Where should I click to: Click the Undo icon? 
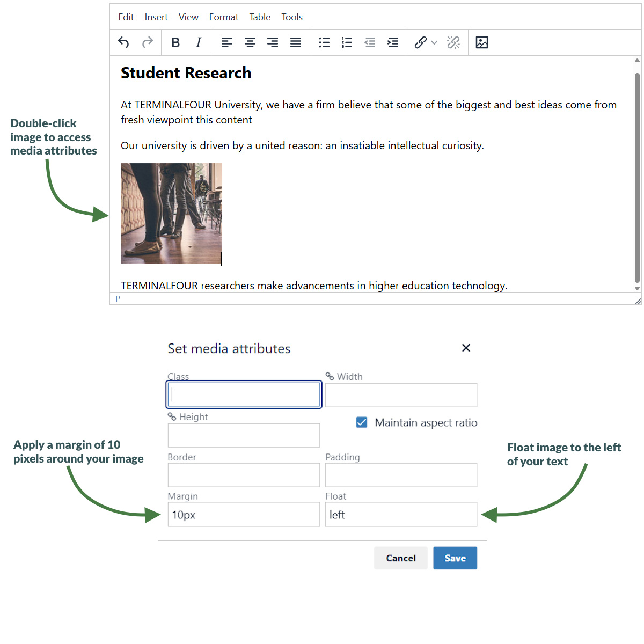123,42
